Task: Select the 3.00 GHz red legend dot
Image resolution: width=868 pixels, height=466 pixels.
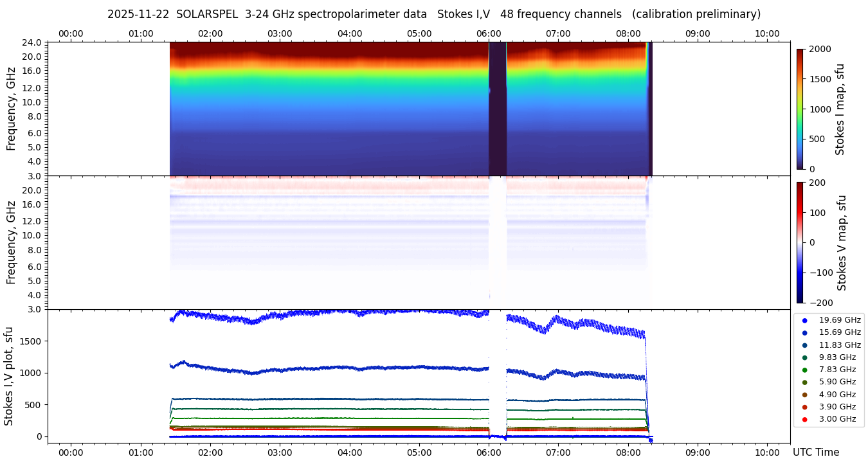Action: point(804,420)
